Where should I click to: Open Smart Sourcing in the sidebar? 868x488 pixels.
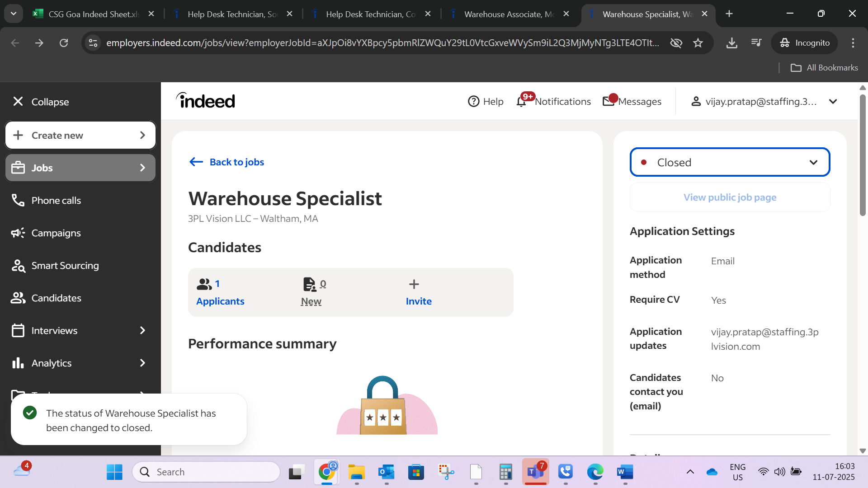pyautogui.click(x=65, y=265)
